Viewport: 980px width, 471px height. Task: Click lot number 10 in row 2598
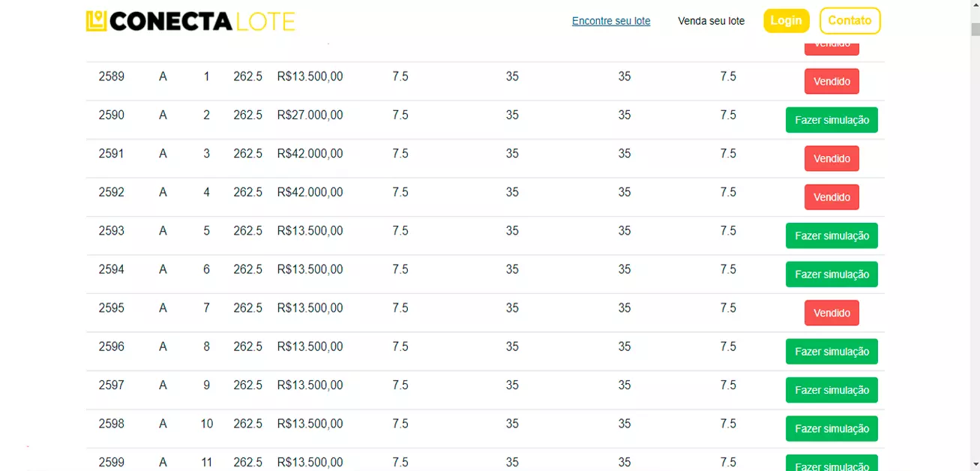[207, 424]
